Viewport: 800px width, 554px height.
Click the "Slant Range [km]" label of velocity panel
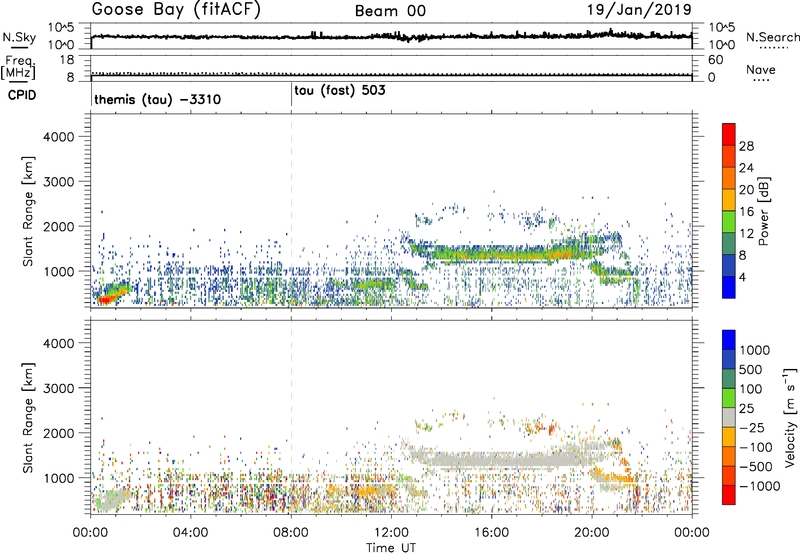point(28,418)
